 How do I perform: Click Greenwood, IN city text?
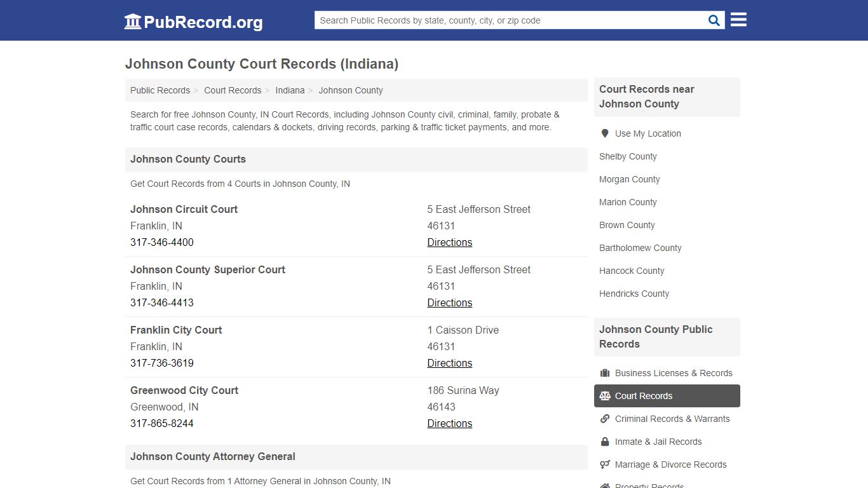tap(165, 407)
